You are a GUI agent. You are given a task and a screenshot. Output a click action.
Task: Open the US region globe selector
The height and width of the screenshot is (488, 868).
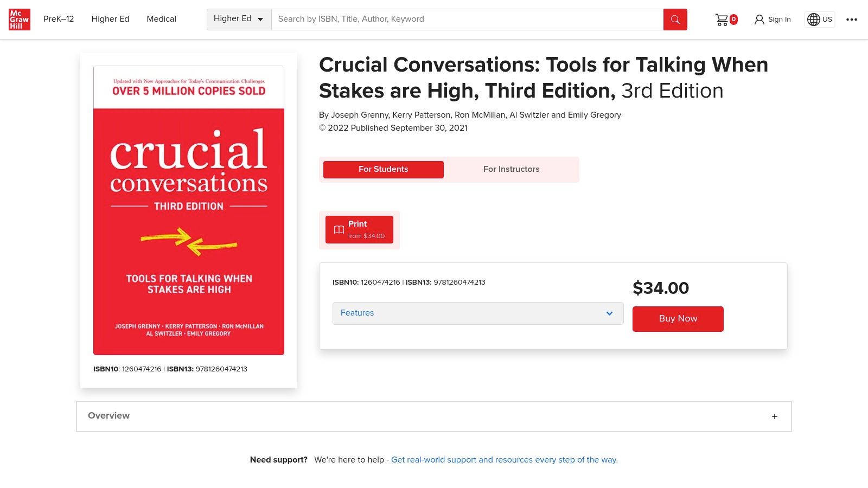point(819,19)
